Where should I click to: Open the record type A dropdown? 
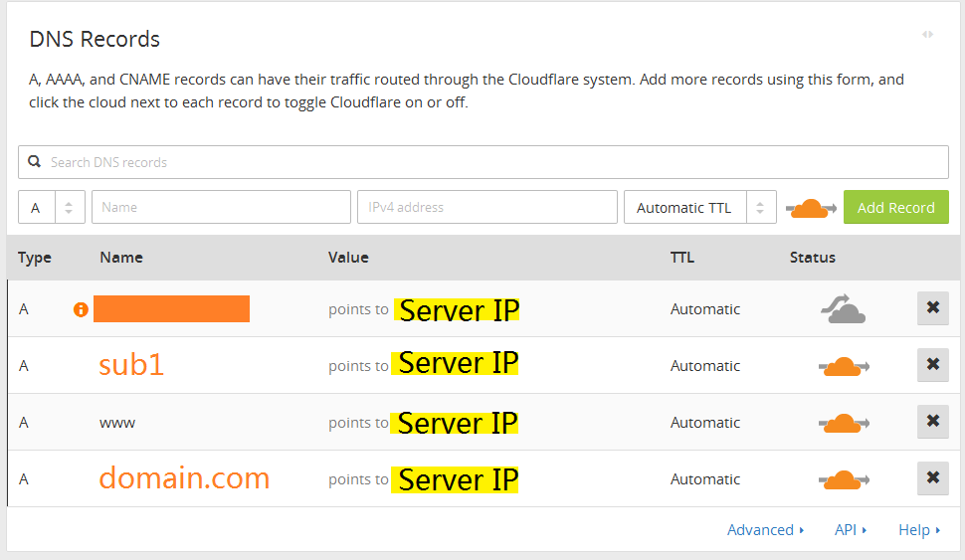point(52,208)
